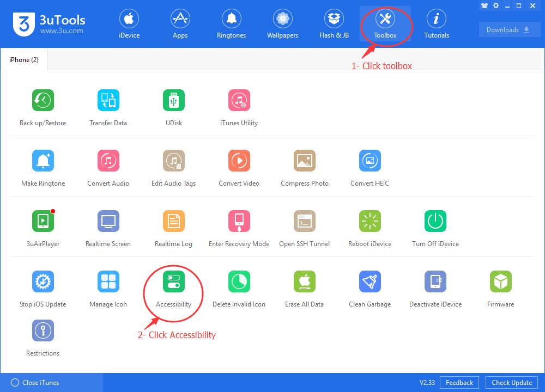Start the Make Ringtone tool
Viewport: 545px width, 392px height.
pyautogui.click(x=43, y=161)
